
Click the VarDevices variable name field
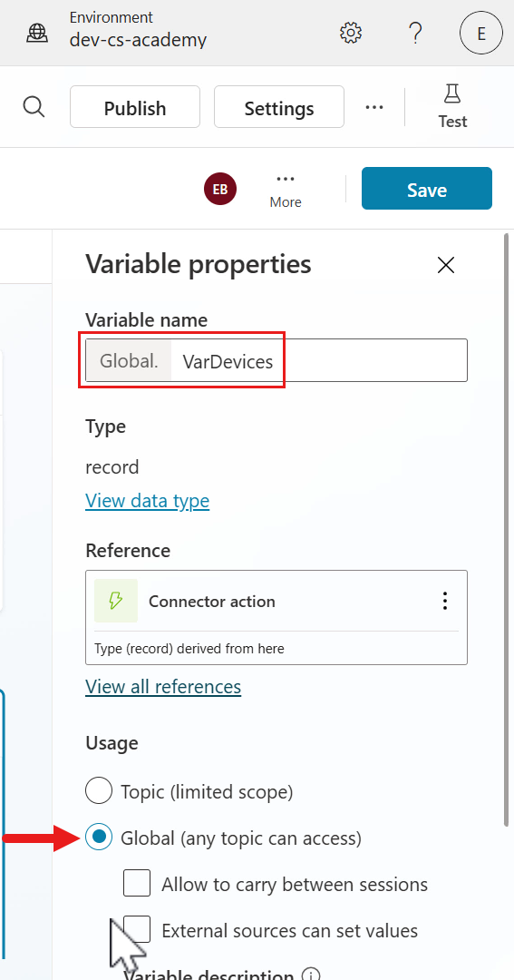pos(276,360)
